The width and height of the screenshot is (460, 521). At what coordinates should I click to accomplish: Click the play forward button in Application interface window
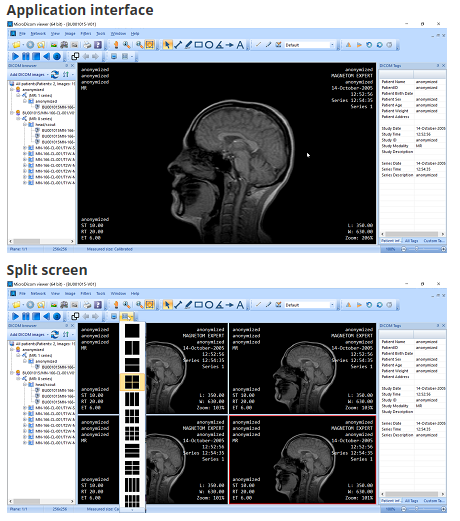pos(15,56)
